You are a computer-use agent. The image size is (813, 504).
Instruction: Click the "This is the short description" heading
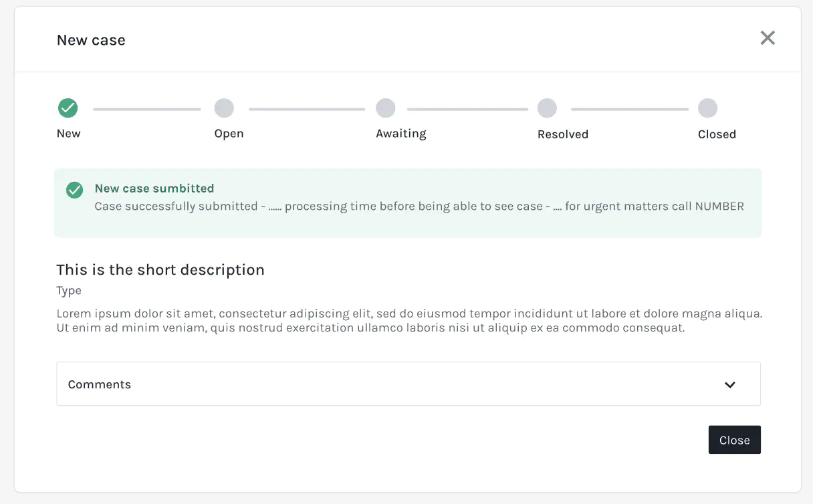tap(160, 270)
